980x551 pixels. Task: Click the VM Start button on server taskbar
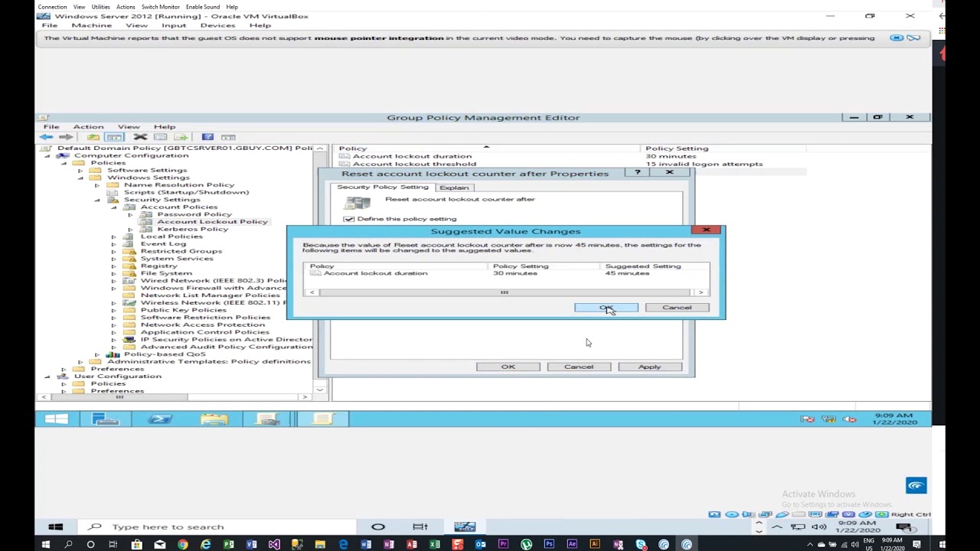pos(56,419)
